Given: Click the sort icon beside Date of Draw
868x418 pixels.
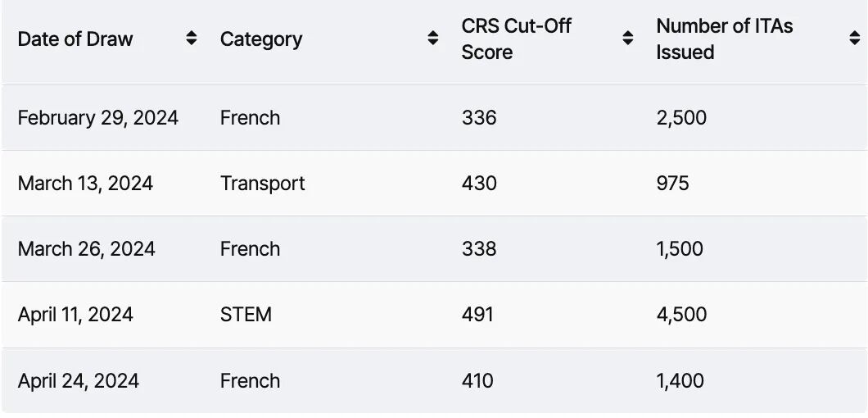Looking at the screenshot, I should 191,39.
